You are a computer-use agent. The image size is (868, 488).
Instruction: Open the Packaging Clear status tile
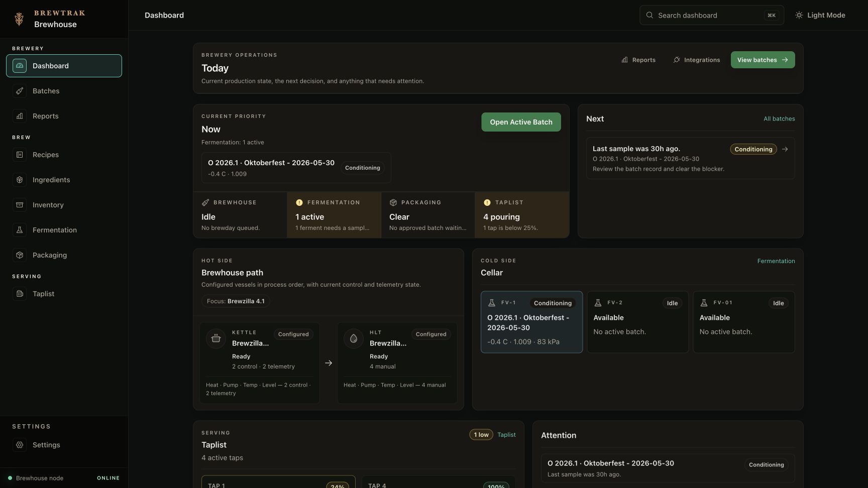pos(428,215)
